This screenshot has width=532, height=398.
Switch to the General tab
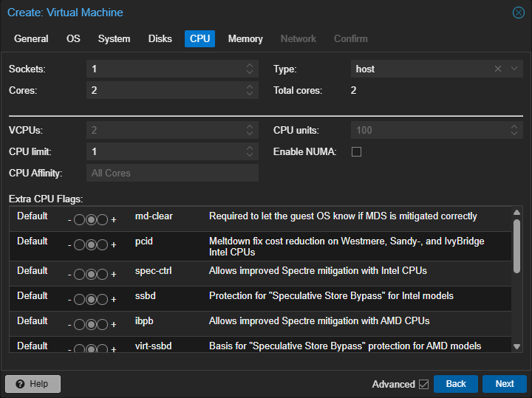point(31,38)
